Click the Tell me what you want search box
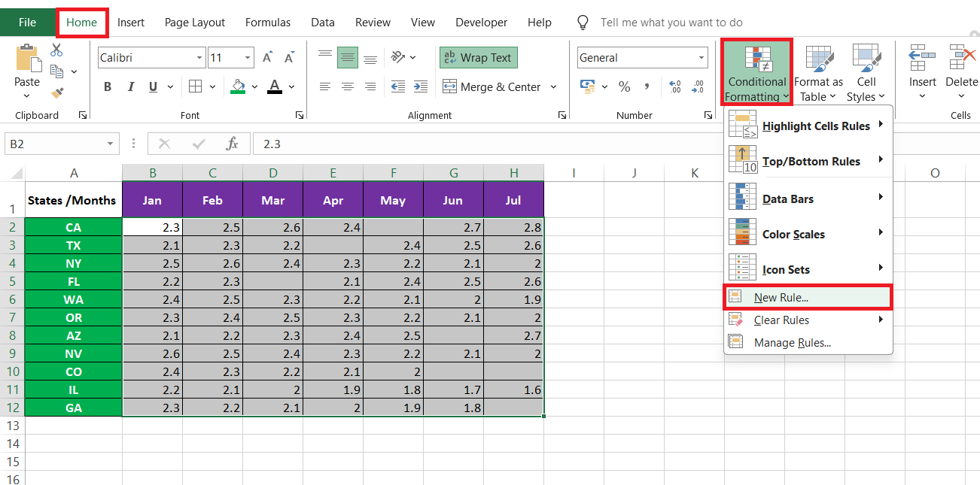The height and width of the screenshot is (485, 980). 671,23
